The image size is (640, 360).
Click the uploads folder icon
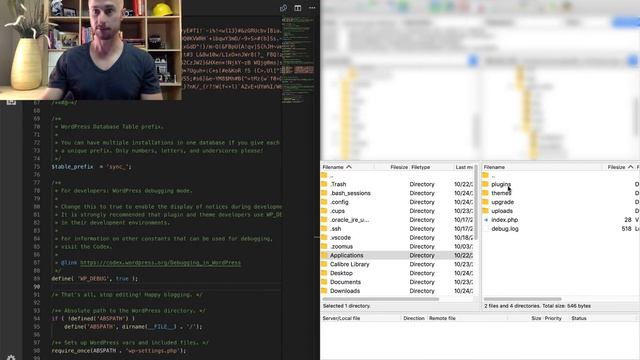click(x=485, y=211)
